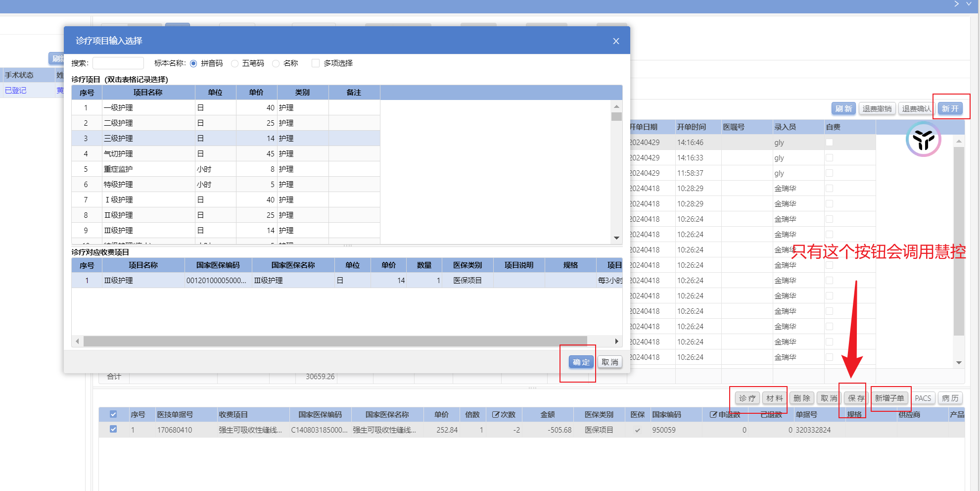Click the edit icon beside 次数 header
The image size is (980, 491).
[495, 415]
